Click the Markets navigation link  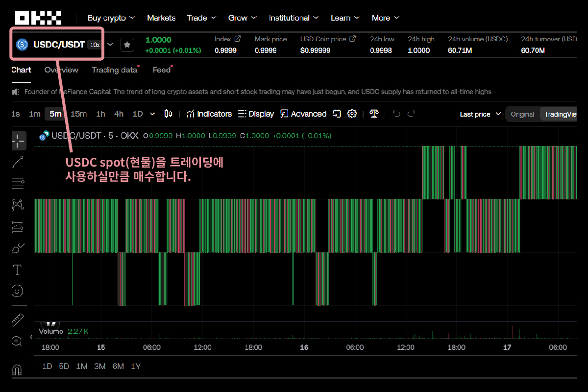pos(161,18)
